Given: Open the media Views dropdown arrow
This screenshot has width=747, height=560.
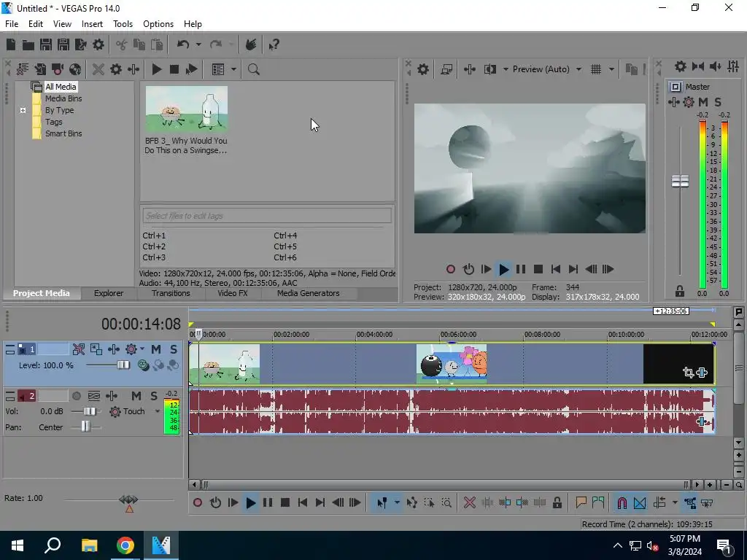Looking at the screenshot, I should click(x=233, y=69).
